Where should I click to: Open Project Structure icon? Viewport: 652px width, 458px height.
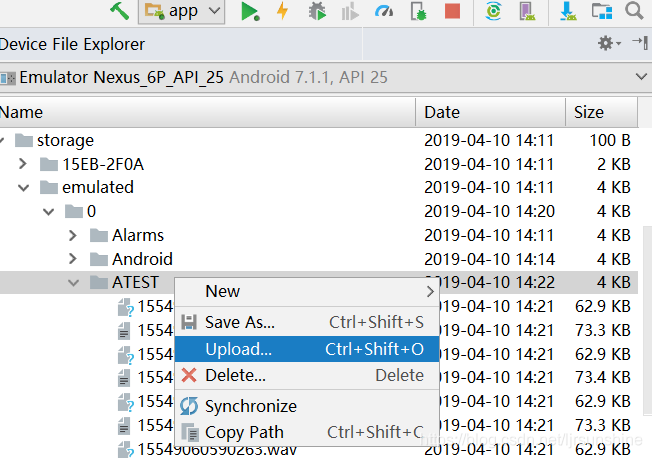(x=602, y=11)
